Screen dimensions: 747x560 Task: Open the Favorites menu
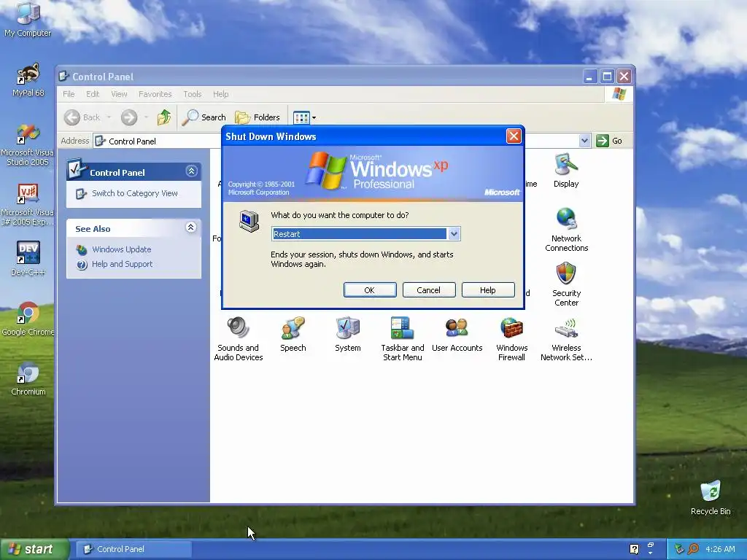[x=155, y=94]
